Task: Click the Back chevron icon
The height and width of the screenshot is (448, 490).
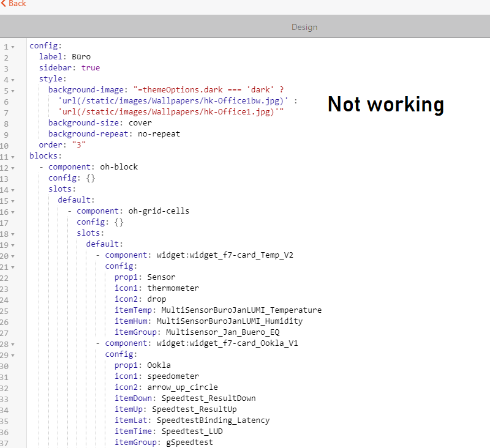Action: (x=4, y=4)
